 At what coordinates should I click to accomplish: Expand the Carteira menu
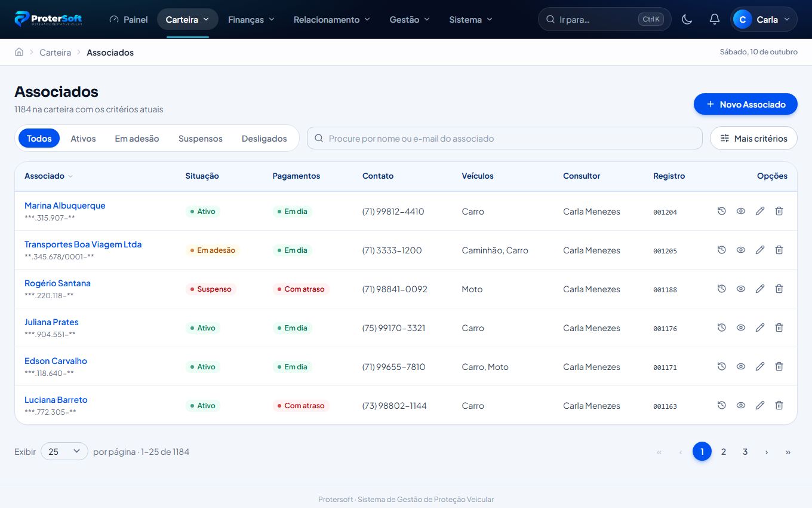tap(187, 19)
